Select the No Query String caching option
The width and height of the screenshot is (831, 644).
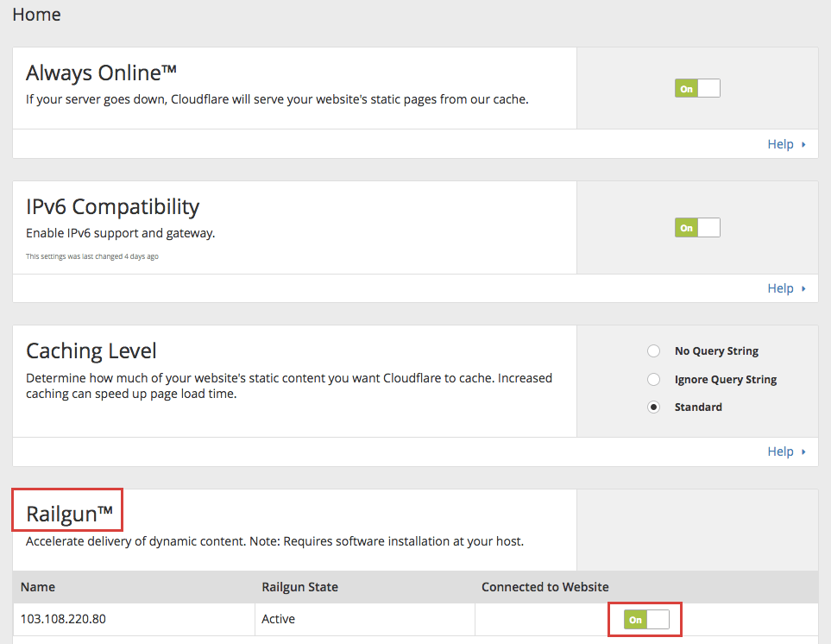point(653,350)
